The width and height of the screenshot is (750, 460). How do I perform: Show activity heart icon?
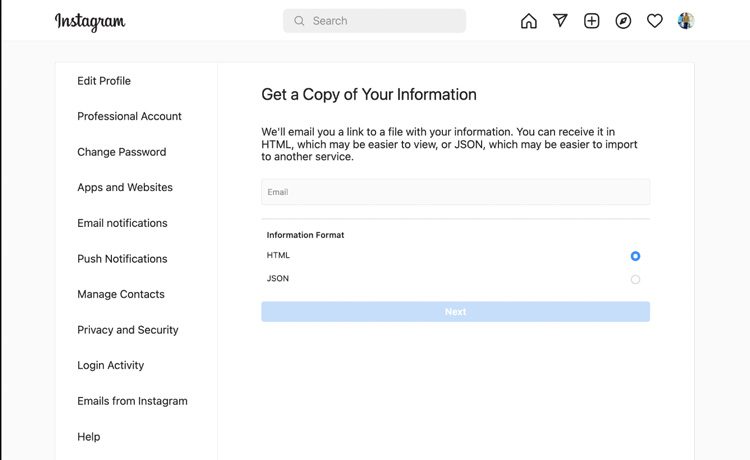655,21
